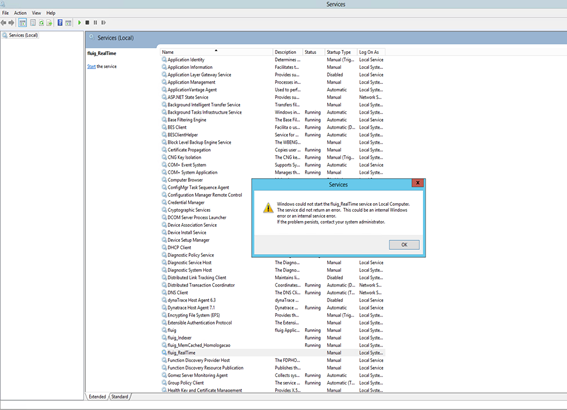Image resolution: width=567 pixels, height=410 pixels.
Task: Click OK in the Services error dialog
Action: point(404,245)
